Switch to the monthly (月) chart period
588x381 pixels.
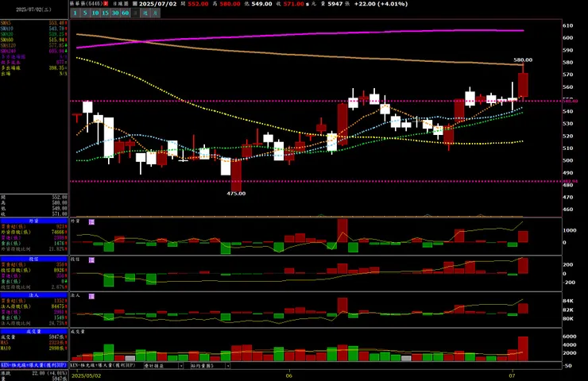[155, 13]
